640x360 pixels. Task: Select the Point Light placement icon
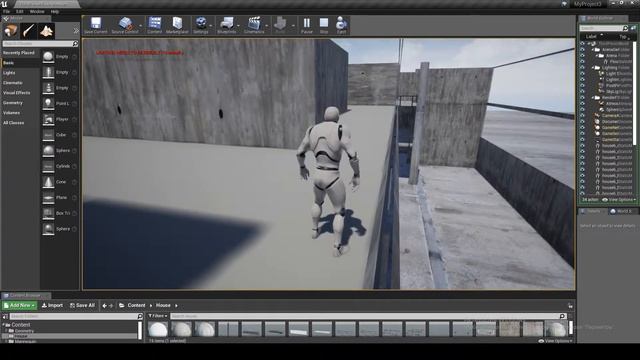pyautogui.click(x=48, y=103)
